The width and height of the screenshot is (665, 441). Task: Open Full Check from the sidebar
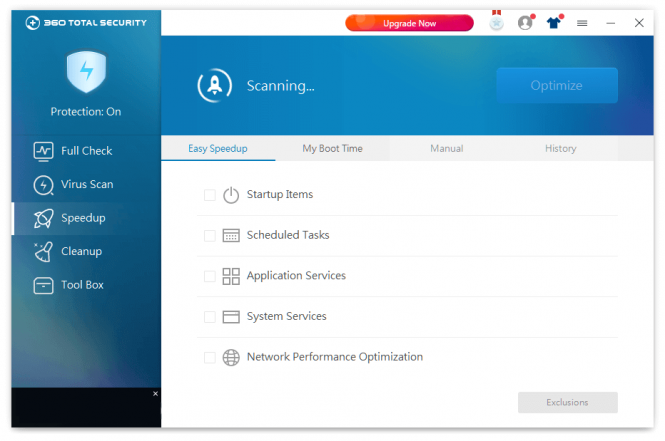point(86,151)
